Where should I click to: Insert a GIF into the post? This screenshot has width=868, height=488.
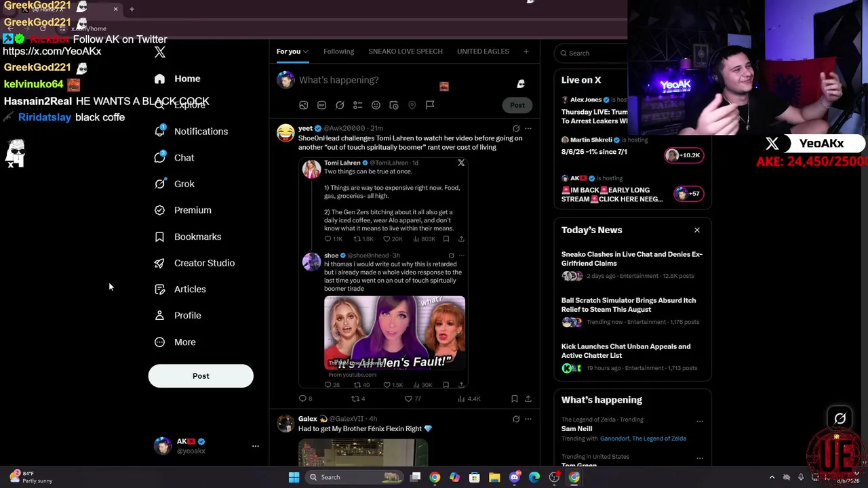coord(321,105)
